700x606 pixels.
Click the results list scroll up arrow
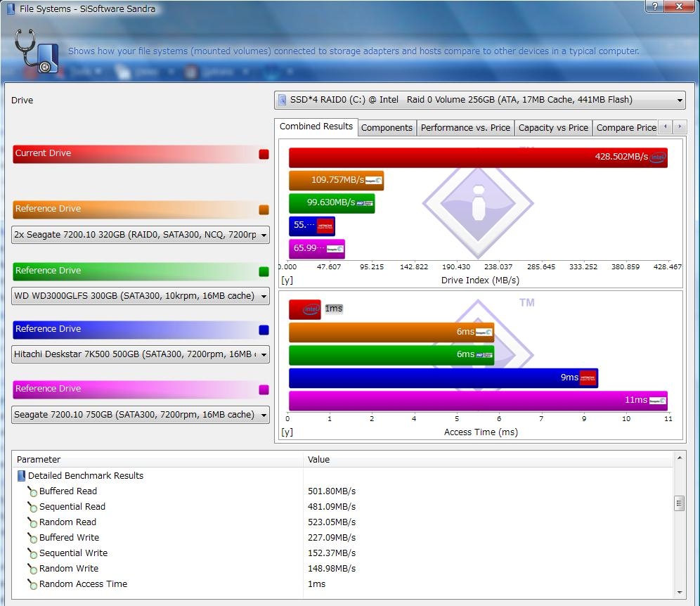pos(680,458)
